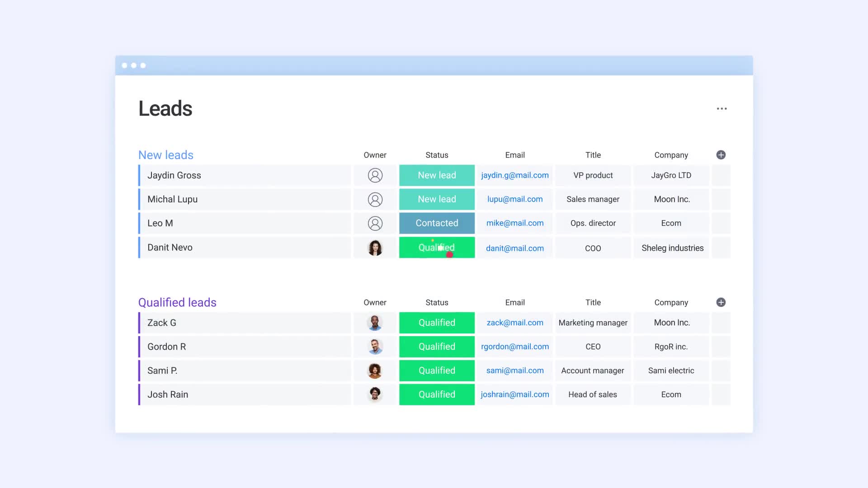This screenshot has width=868, height=488.
Task: Assign an owner to Jaydin Gross
Action: click(375, 175)
